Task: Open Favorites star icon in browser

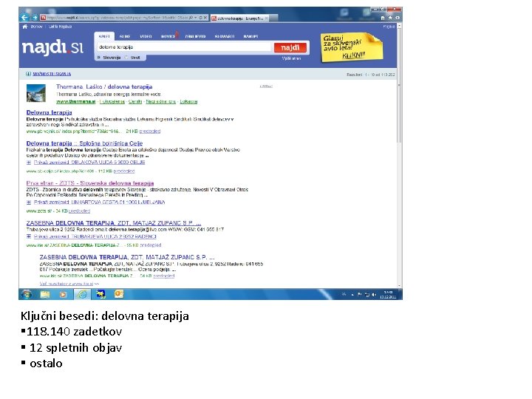Action: coord(390,18)
